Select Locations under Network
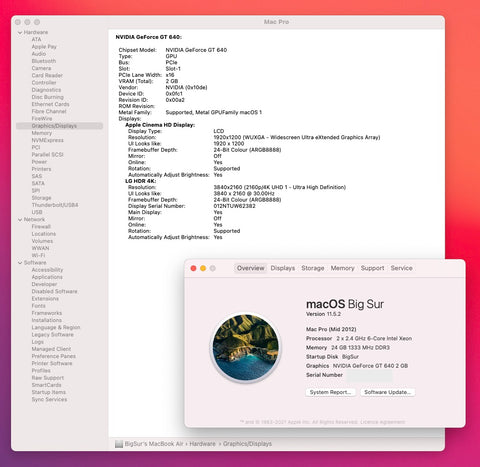480x467 pixels. (x=44, y=234)
